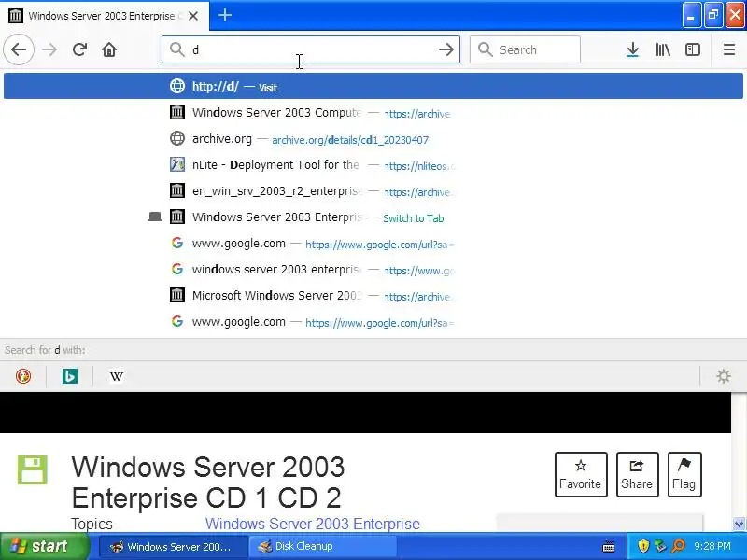Select the first www.google.com suggestion
Image resolution: width=747 pixels, height=560 pixels.
[x=373, y=244]
